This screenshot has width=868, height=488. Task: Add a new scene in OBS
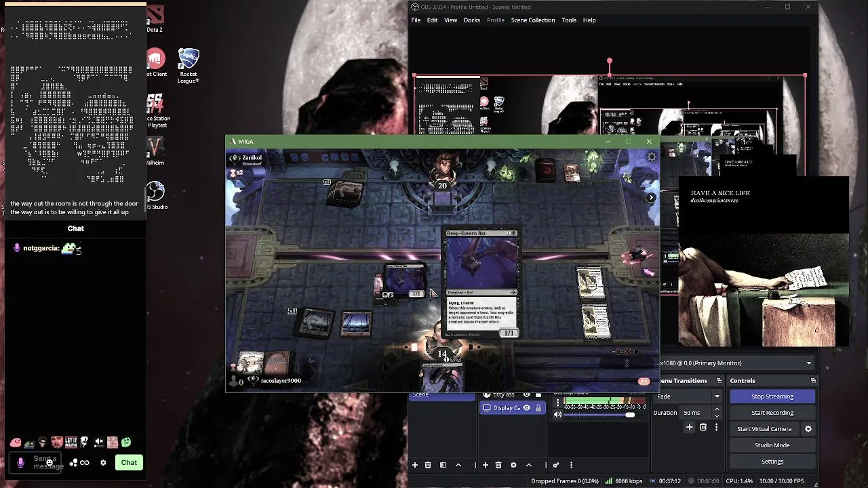(x=415, y=465)
